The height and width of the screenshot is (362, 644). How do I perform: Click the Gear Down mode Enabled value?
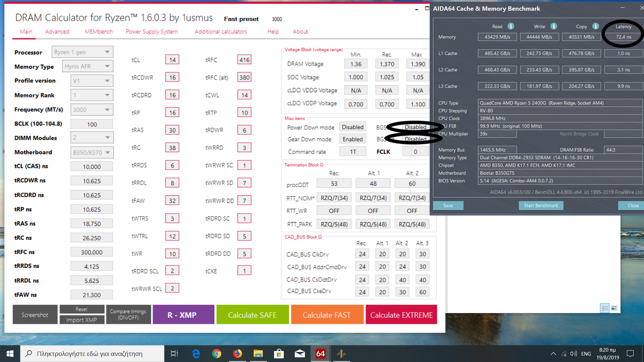353,139
